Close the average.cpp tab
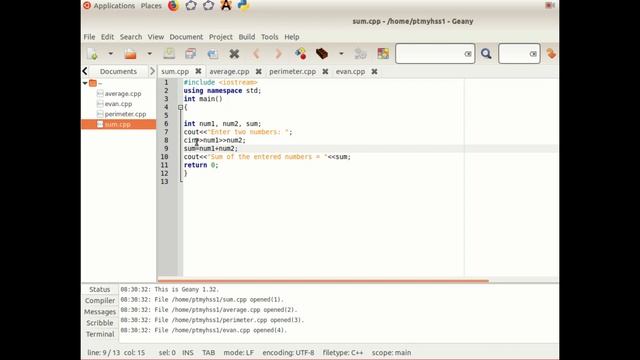640x360 pixels. [258, 71]
